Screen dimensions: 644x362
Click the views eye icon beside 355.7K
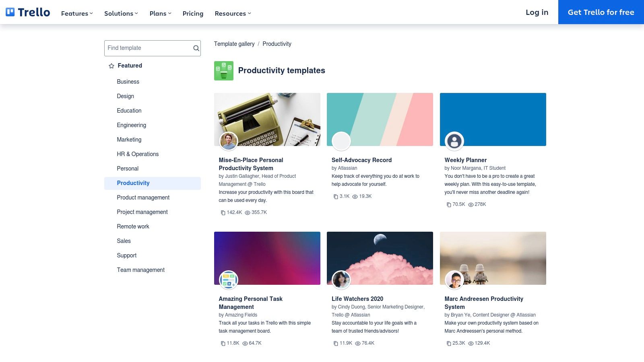coord(248,213)
